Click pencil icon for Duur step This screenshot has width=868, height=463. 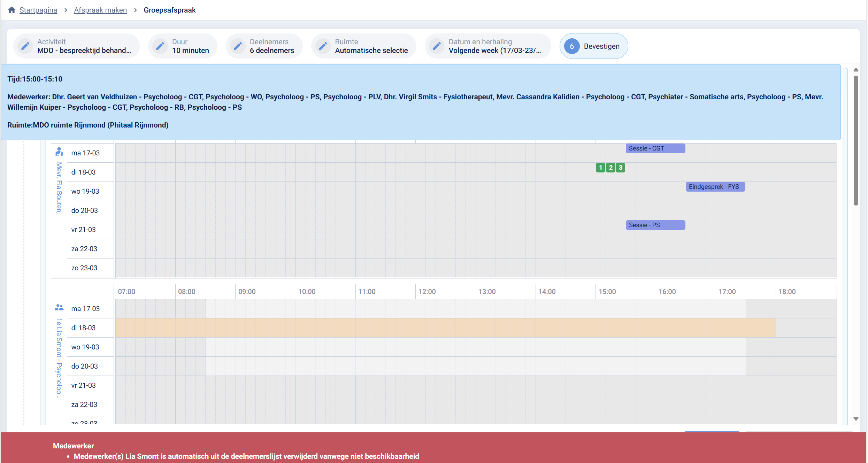point(160,46)
